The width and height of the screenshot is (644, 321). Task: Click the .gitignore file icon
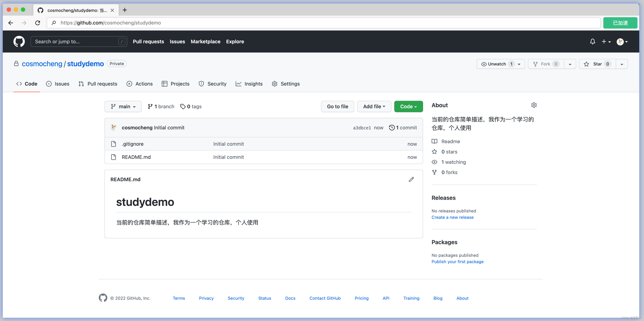[x=114, y=144]
